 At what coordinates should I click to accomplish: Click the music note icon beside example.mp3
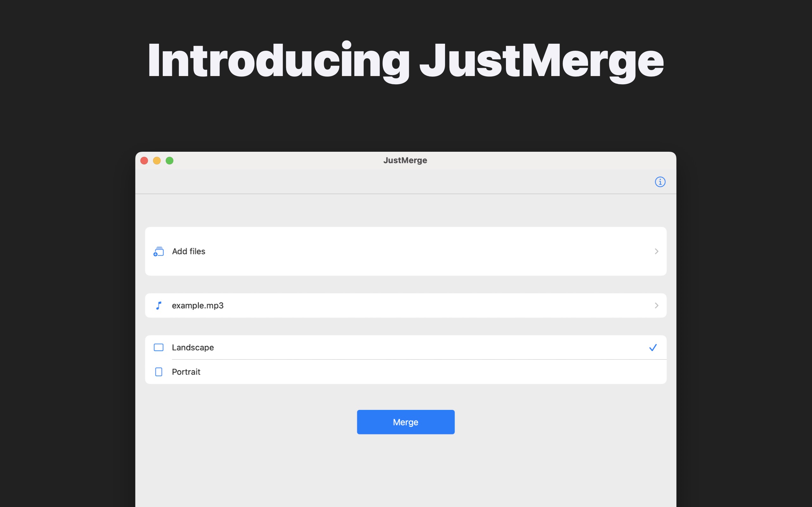(x=159, y=305)
